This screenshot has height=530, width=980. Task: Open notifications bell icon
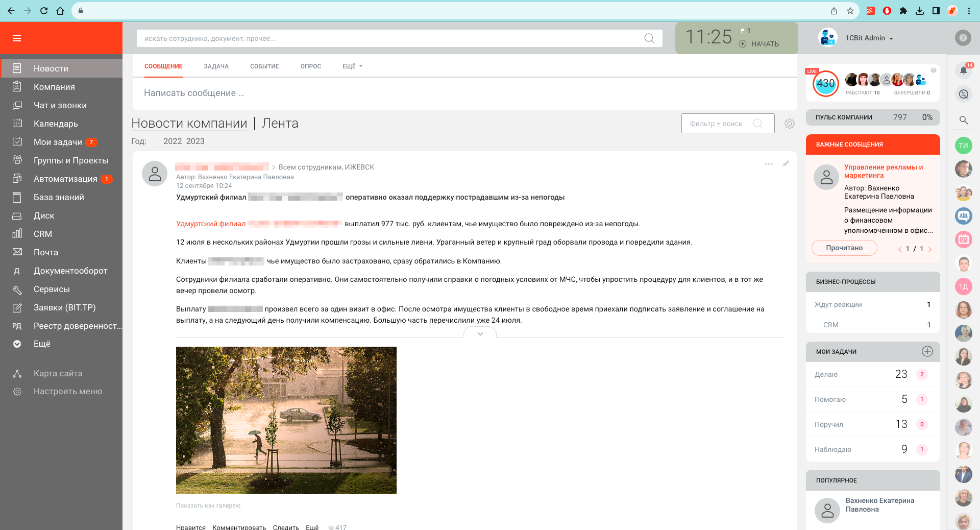click(964, 70)
